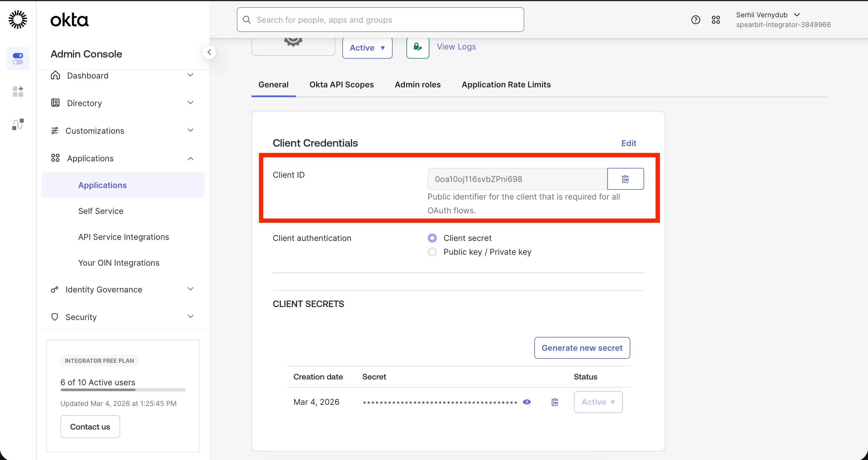Reveal secret with the eye icon
The width and height of the screenshot is (868, 460).
tap(527, 402)
